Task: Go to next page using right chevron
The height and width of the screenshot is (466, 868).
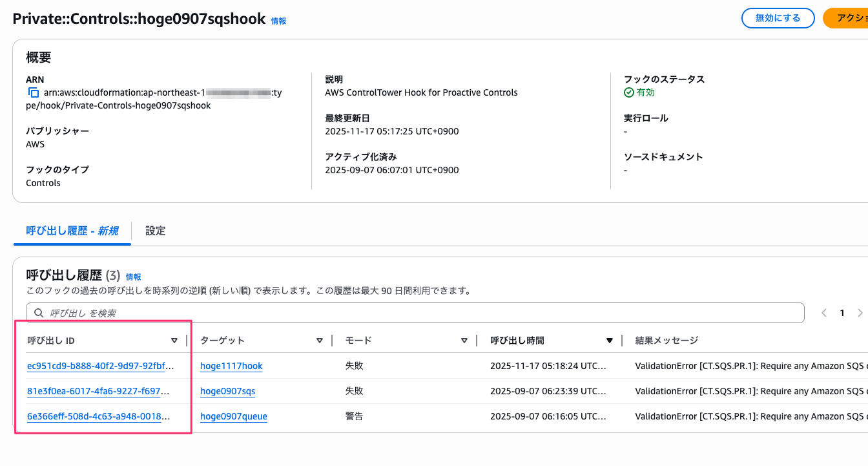Action: [860, 313]
